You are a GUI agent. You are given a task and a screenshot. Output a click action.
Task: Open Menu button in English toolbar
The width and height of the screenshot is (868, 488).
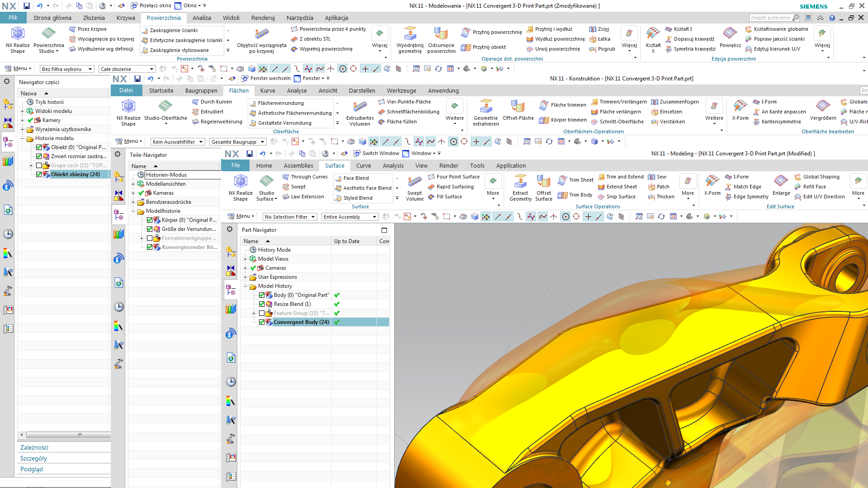coord(242,216)
